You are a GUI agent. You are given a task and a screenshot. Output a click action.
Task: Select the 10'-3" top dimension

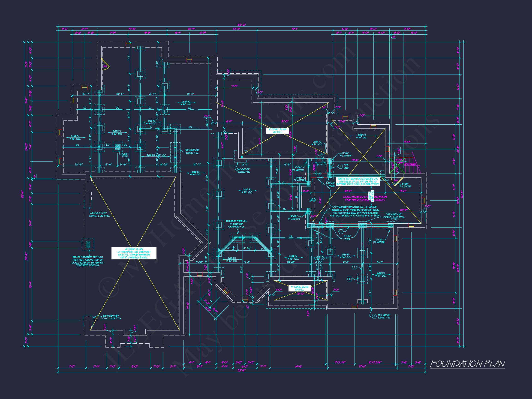click(x=236, y=29)
